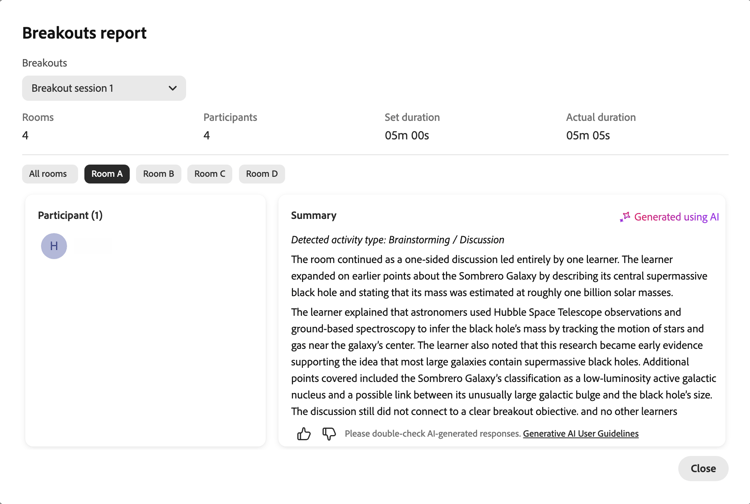Click the sparkle icon beside Generated using AI
The height and width of the screenshot is (504, 750).
[x=625, y=217]
